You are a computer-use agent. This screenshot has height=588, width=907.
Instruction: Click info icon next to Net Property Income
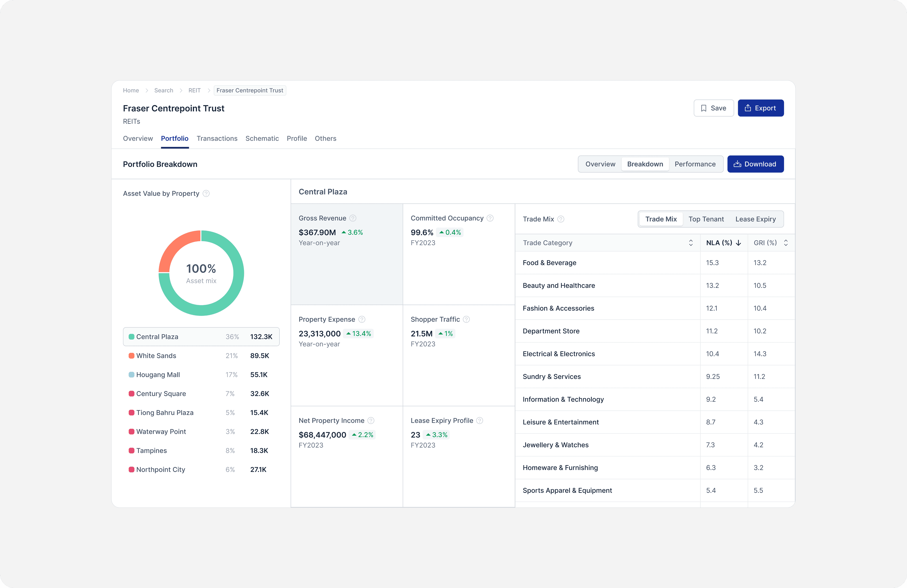(371, 421)
